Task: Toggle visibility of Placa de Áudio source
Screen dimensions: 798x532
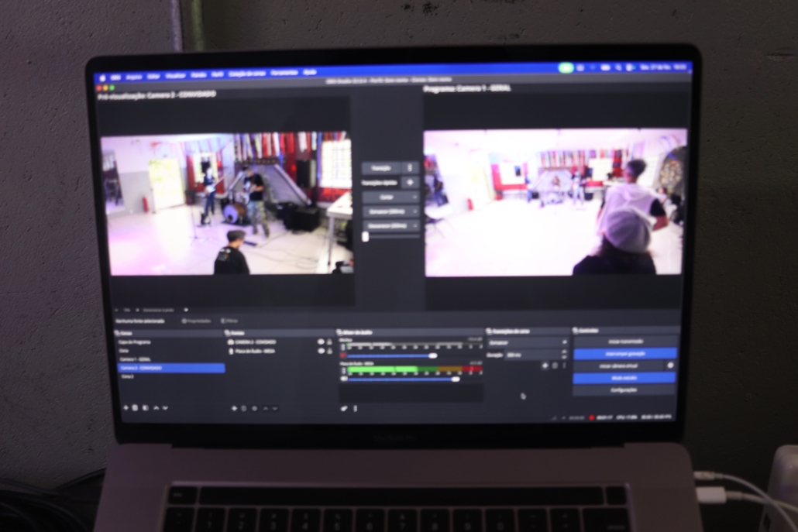Action: [320, 351]
